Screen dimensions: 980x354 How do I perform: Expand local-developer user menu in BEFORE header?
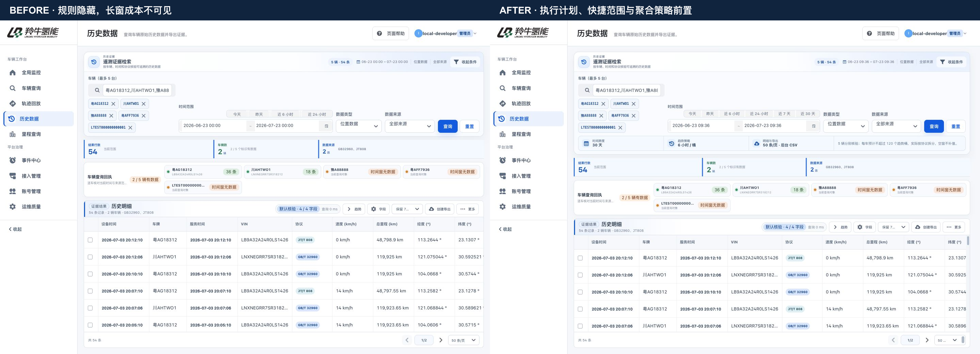point(445,33)
